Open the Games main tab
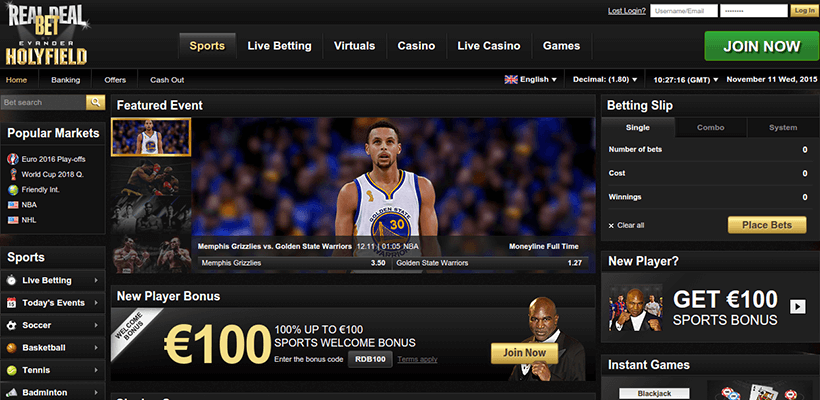 [x=562, y=46]
